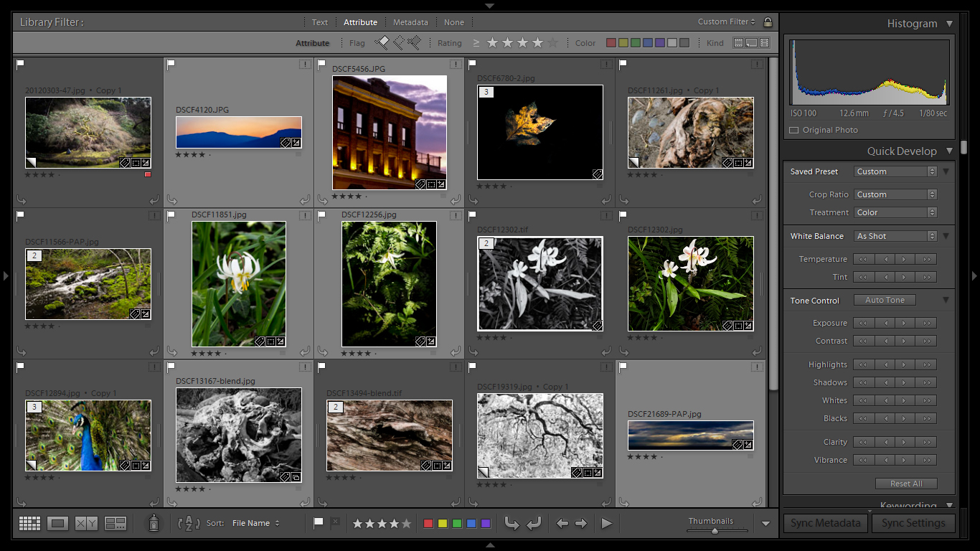Increase Temperature by one small step
Viewport: 980px width, 551px height.
click(905, 259)
